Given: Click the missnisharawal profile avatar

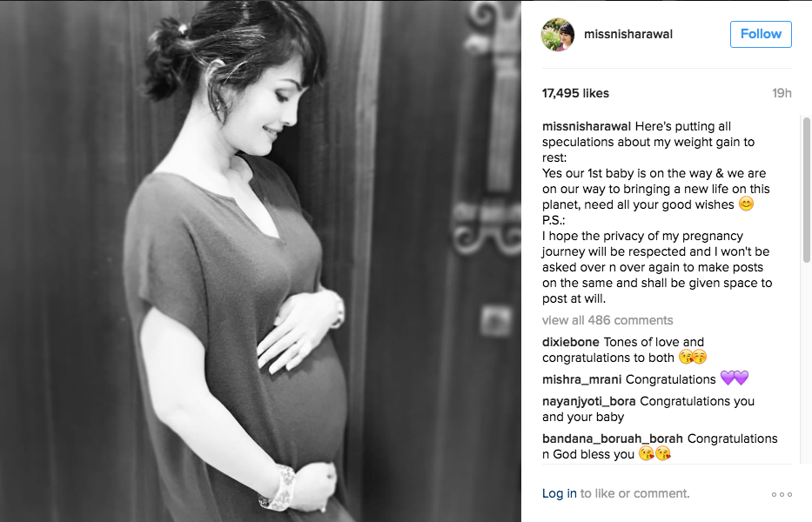Looking at the screenshot, I should [558, 35].
